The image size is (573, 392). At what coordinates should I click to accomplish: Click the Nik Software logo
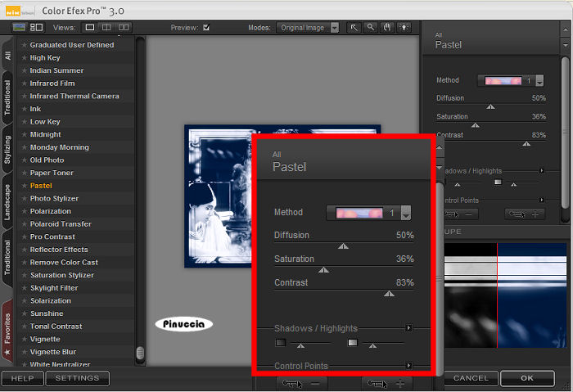(20, 11)
